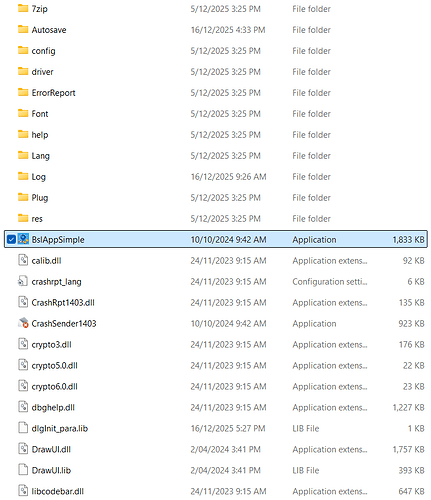Select the crypto3.dll file name

pyautogui.click(x=51, y=345)
